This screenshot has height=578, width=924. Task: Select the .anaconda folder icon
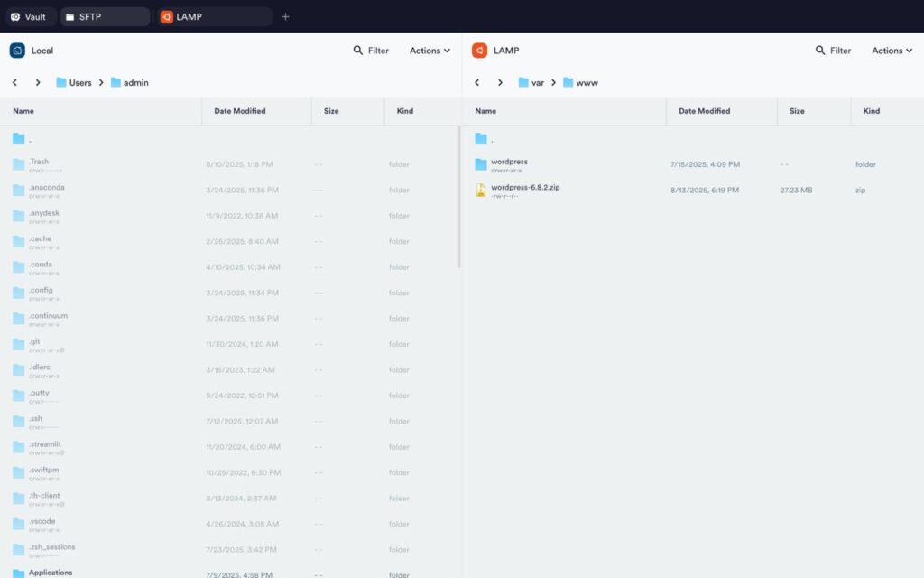pos(19,190)
